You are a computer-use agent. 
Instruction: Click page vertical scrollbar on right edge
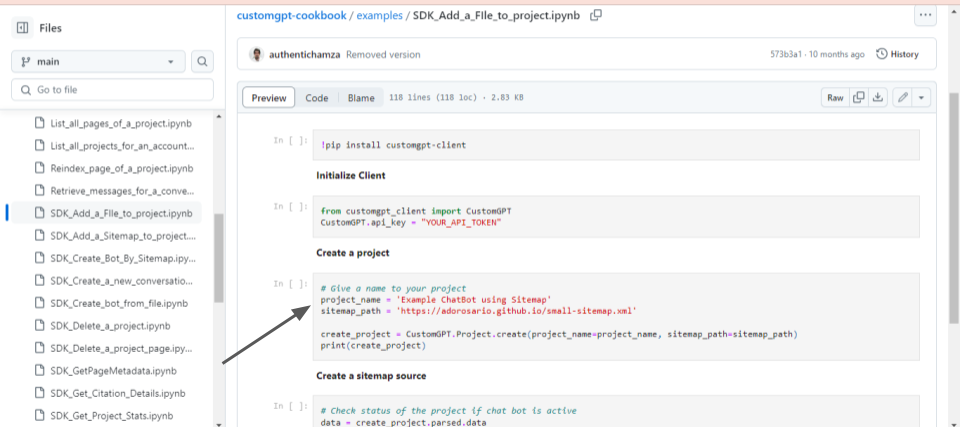point(954,208)
